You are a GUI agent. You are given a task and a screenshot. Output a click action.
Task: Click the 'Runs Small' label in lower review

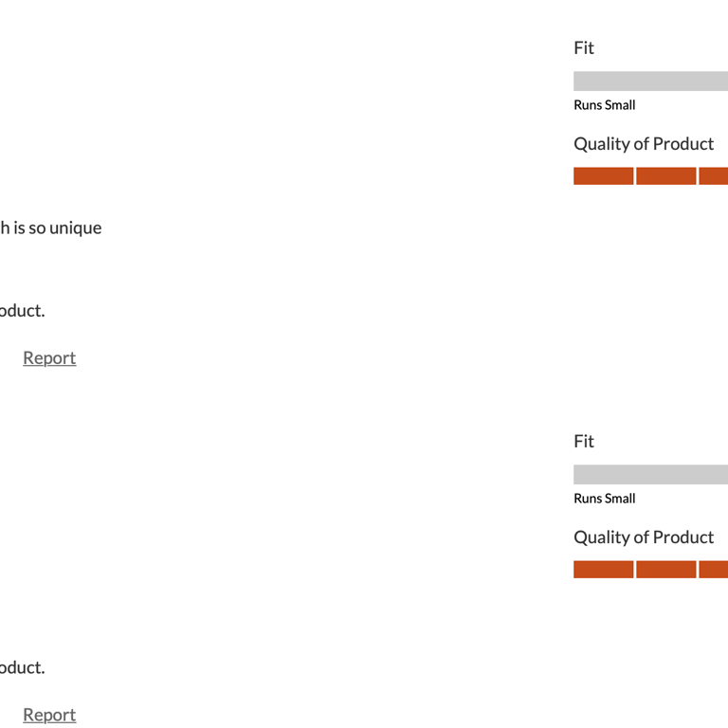pyautogui.click(x=604, y=499)
